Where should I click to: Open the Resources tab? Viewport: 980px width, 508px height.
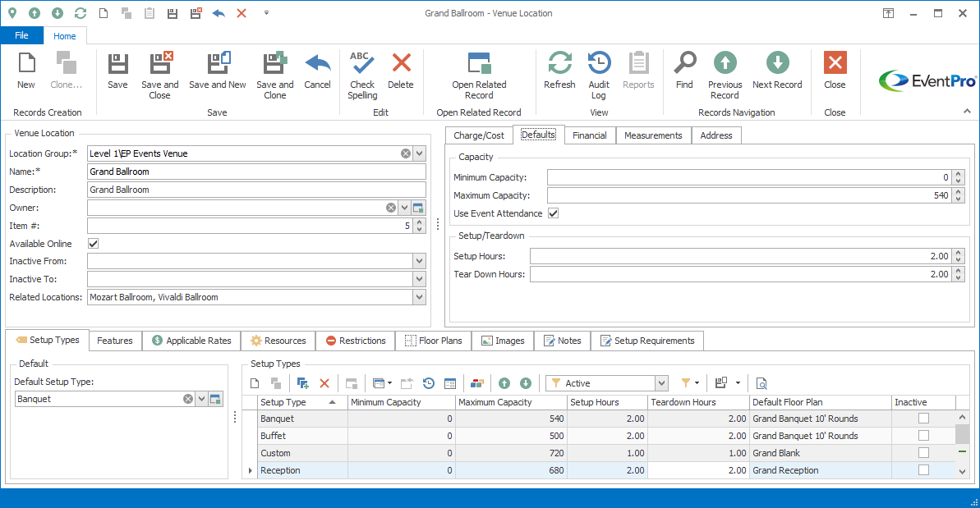point(278,341)
